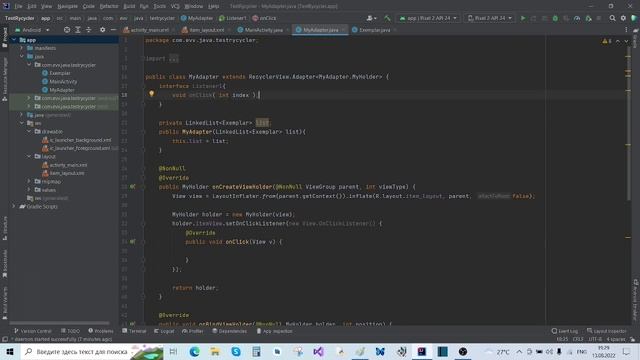Go to previous highlighted error arrow
This screenshot has width=640, height=360.
[x=618, y=41]
